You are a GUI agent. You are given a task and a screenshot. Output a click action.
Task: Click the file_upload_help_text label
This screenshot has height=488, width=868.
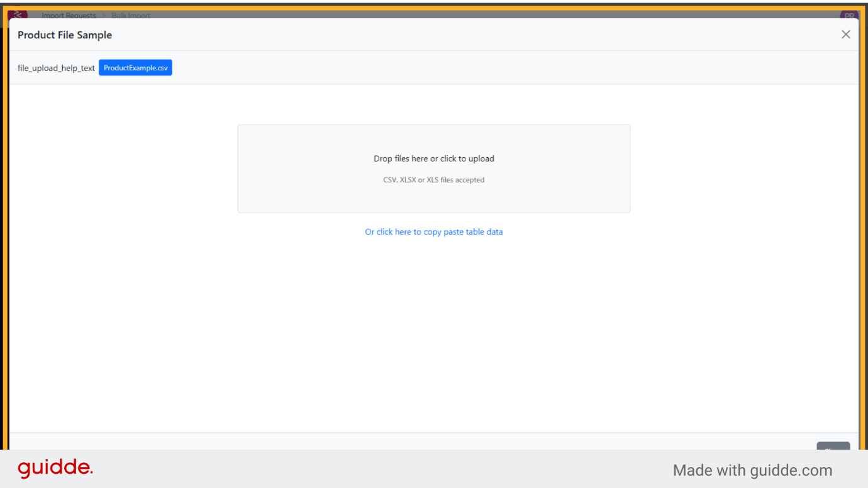[x=56, y=68]
